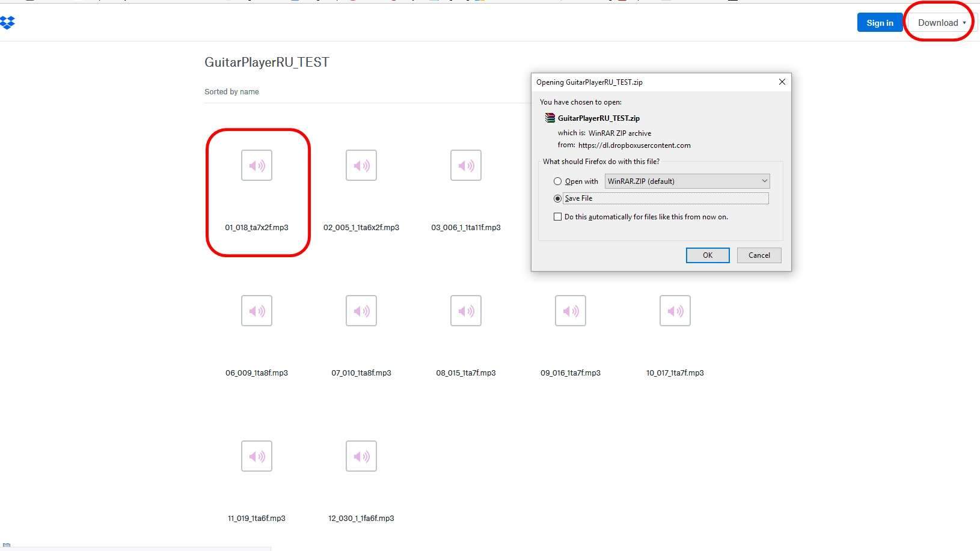Open audio icon for 08_015_1ta7f.mp3
The width and height of the screenshot is (980, 551).
click(466, 311)
